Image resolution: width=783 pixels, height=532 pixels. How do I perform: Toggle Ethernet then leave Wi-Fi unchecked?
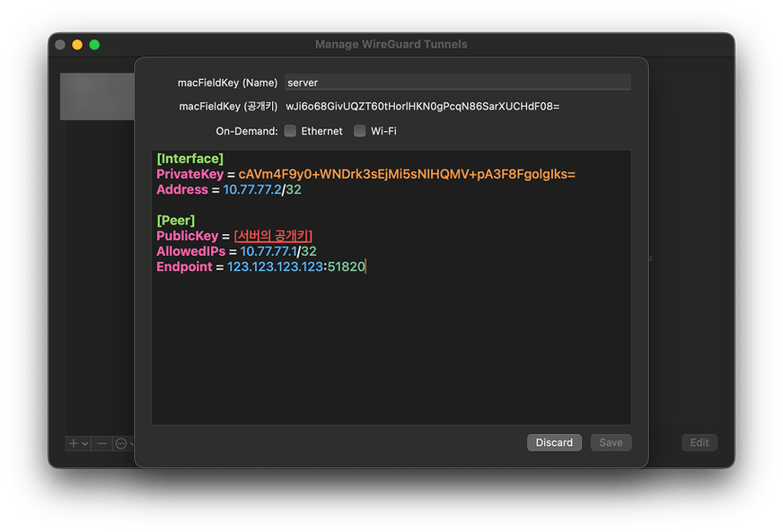tap(289, 130)
